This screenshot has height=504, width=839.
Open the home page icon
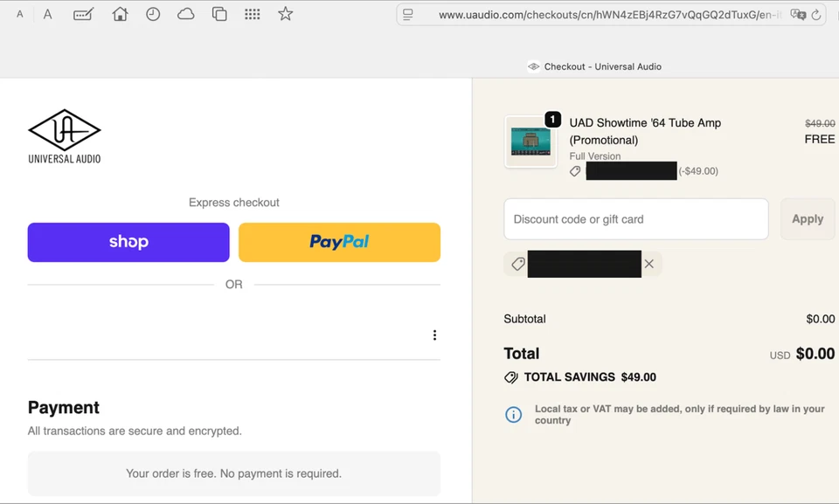120,14
